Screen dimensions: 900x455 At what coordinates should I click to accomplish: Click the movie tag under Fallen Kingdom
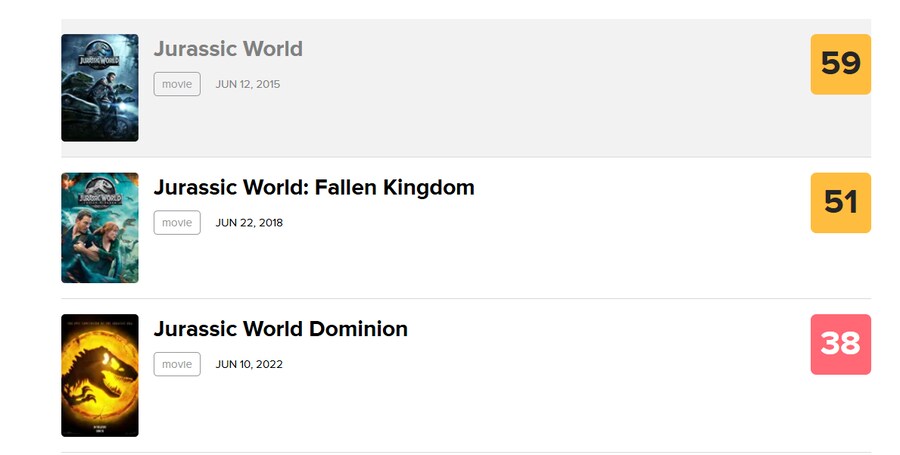[177, 223]
